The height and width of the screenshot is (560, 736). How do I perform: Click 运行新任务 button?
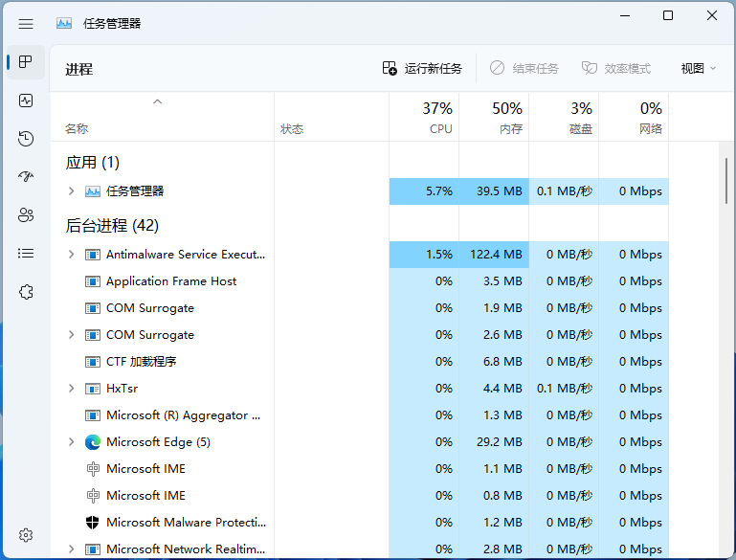tap(422, 69)
